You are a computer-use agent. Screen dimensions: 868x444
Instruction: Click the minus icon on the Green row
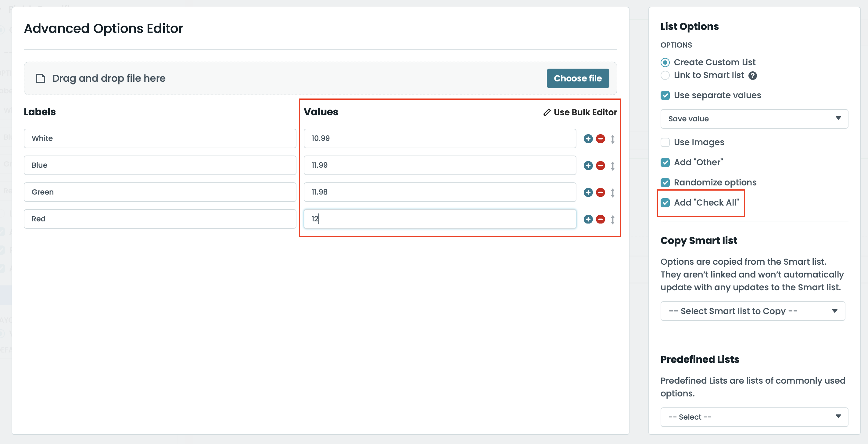(600, 192)
